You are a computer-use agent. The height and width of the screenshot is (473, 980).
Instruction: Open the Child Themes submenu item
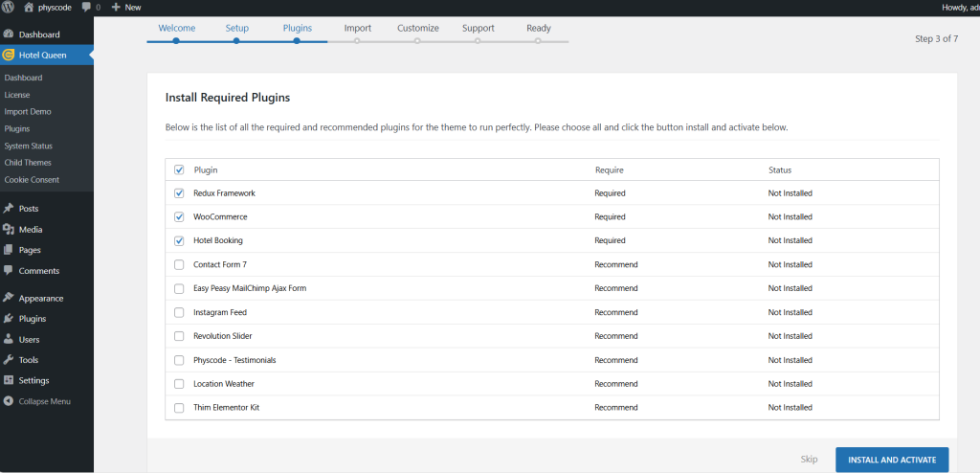[x=28, y=162]
